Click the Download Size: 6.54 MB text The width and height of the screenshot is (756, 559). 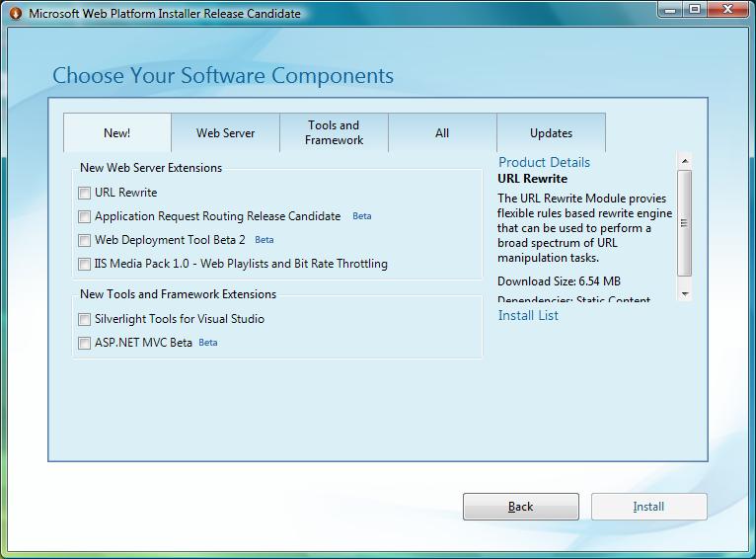click(559, 281)
